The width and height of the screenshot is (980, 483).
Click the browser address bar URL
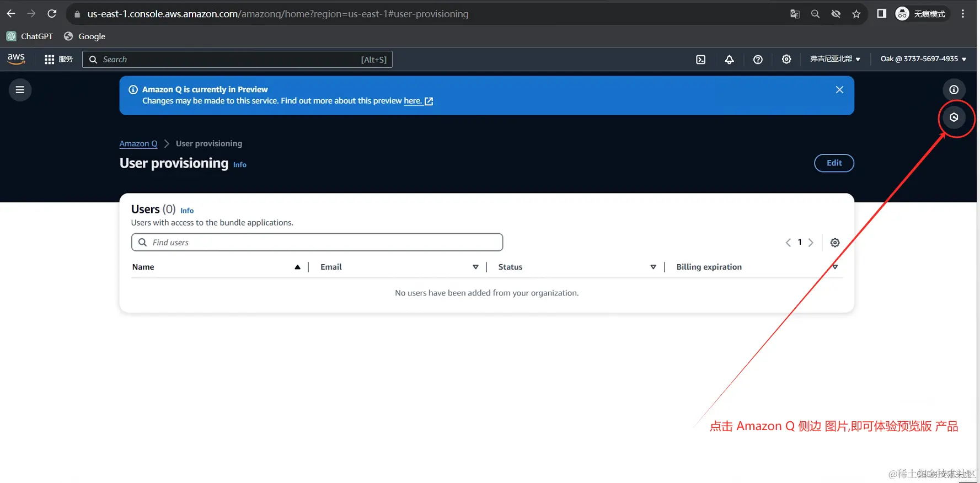(x=278, y=14)
